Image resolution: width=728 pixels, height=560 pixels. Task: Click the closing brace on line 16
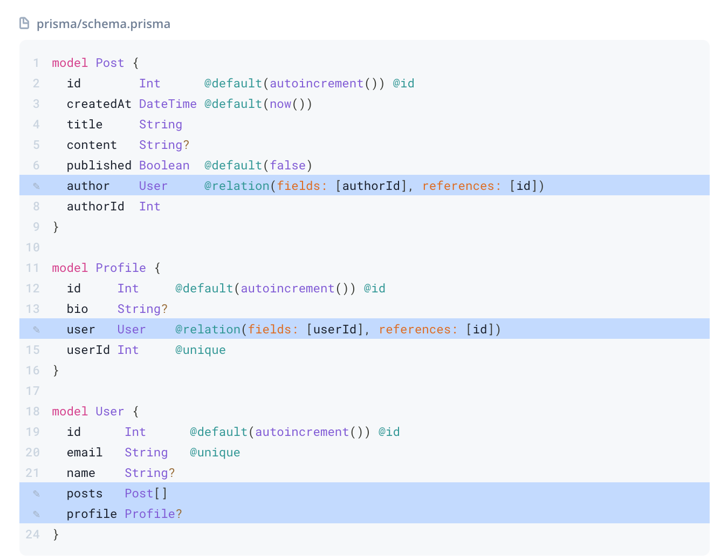(x=56, y=371)
